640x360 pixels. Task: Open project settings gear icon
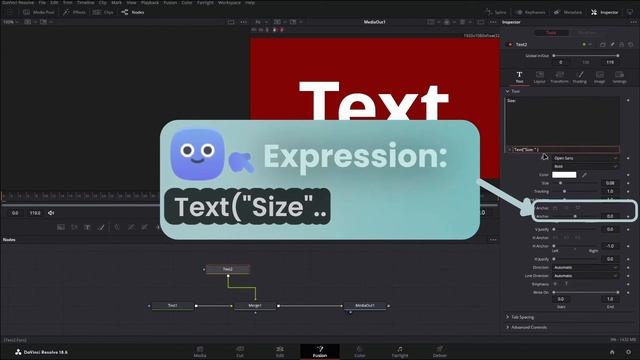tap(628, 352)
